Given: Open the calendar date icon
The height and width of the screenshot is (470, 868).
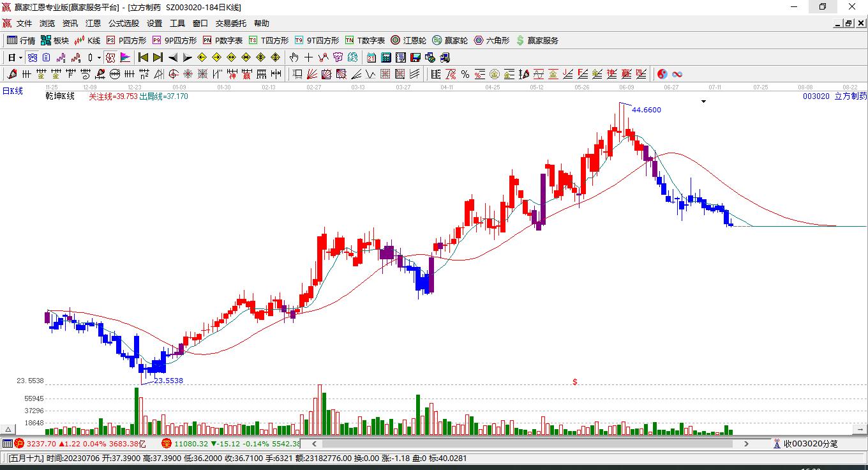Looking at the screenshot, I should (x=371, y=57).
